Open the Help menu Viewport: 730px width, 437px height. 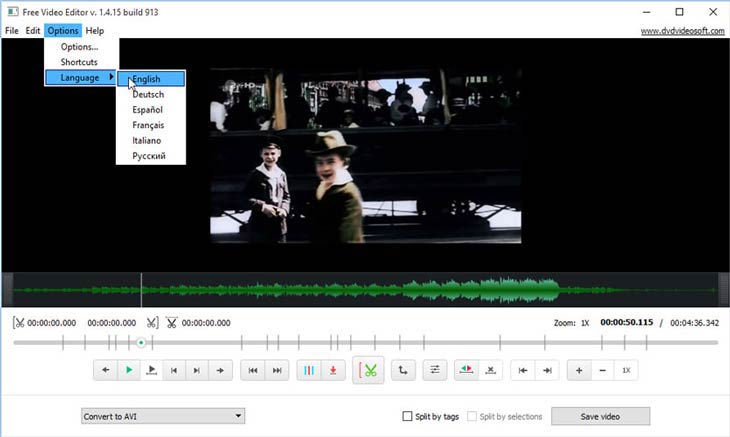[95, 31]
